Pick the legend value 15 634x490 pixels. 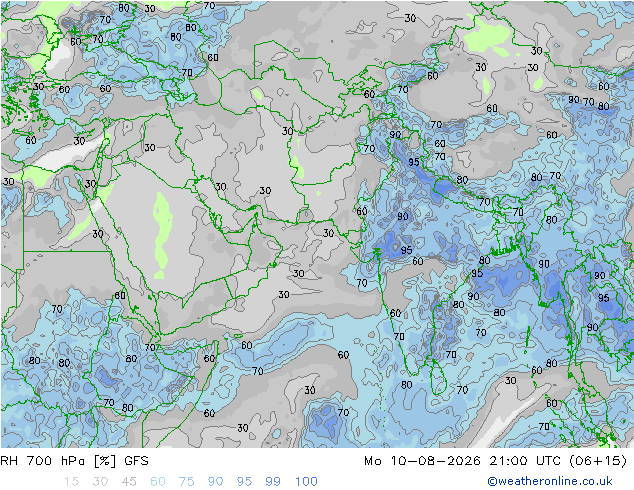point(71,482)
